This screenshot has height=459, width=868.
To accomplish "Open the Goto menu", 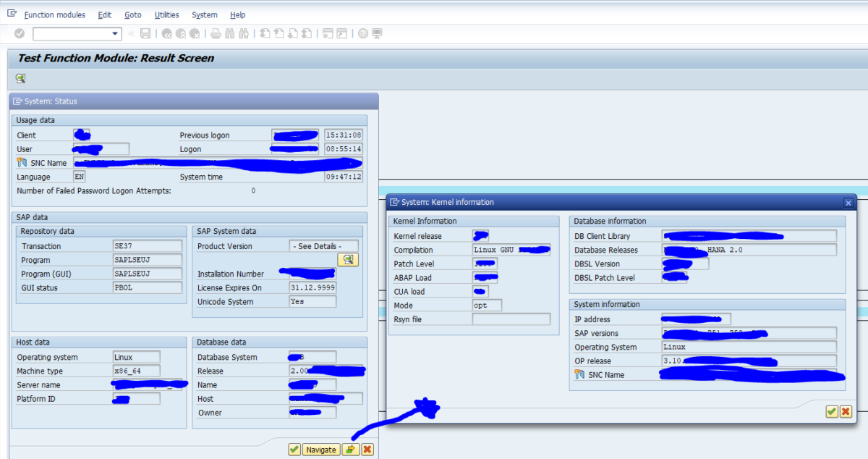I will click(132, 14).
